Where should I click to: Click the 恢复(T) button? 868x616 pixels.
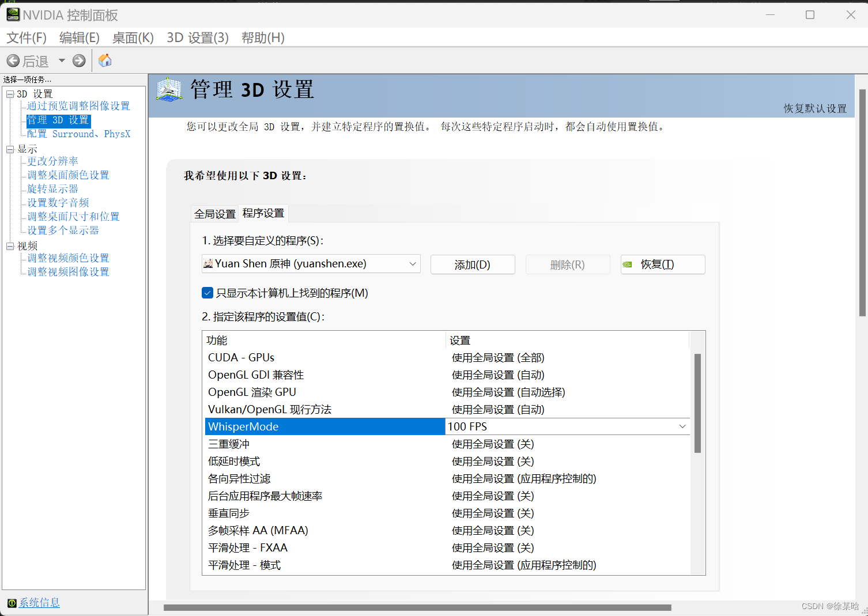[663, 264]
